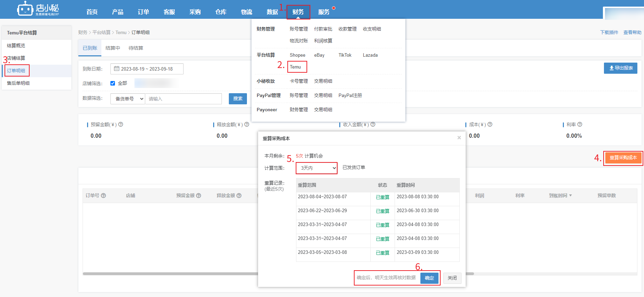Click the 搜索 button
This screenshot has height=297, width=644.
[238, 99]
